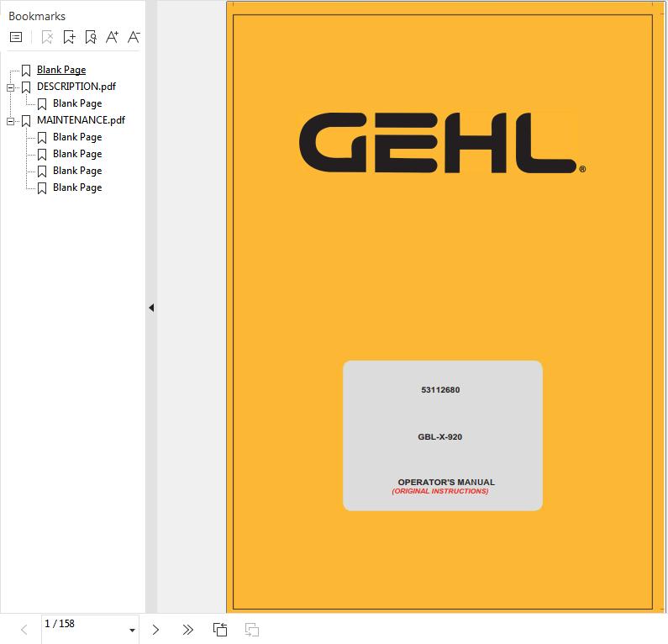Collapse the DESCRIPTION.pdf bookmark tree
This screenshot has height=644, width=668.
pyautogui.click(x=11, y=87)
